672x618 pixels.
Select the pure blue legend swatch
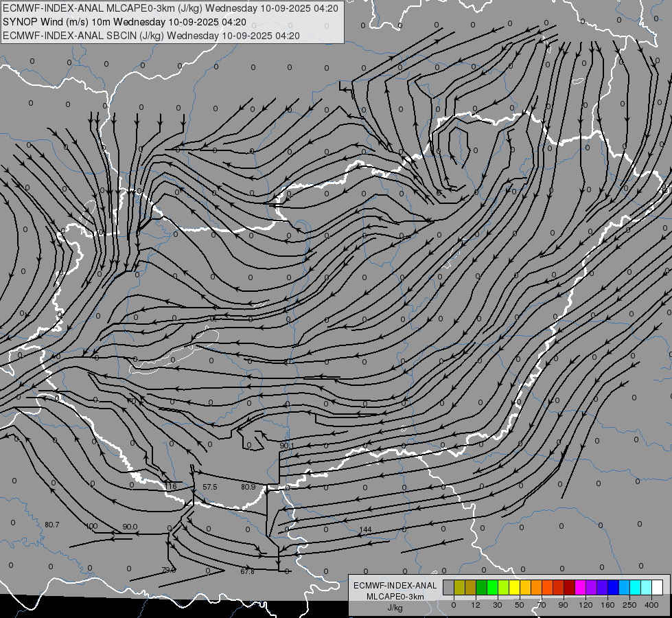(x=614, y=587)
